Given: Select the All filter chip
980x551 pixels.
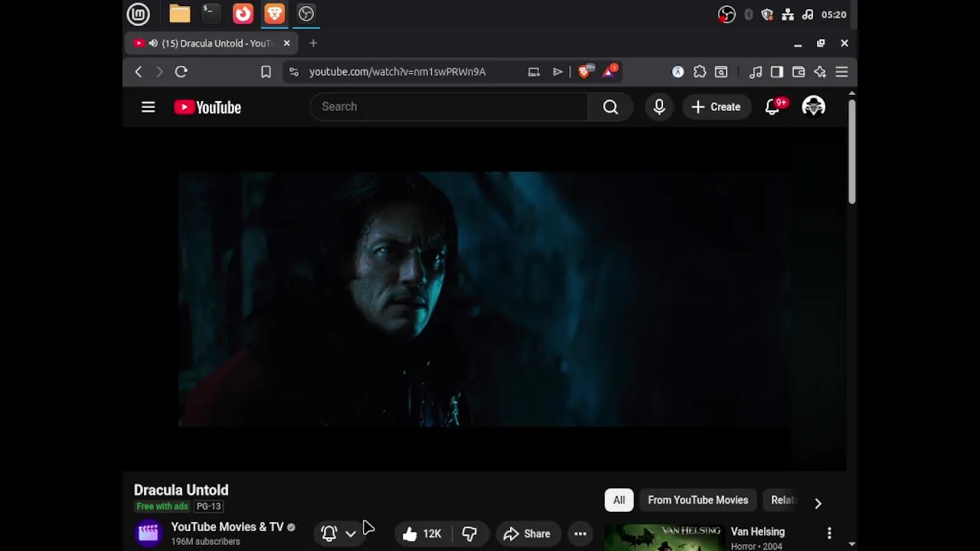Looking at the screenshot, I should (x=619, y=500).
